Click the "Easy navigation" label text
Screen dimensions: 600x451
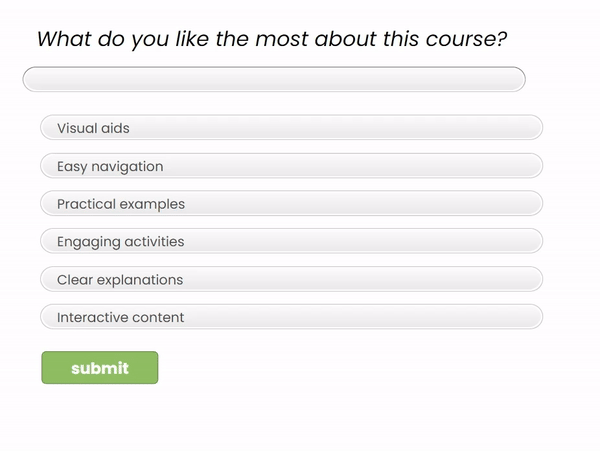pyautogui.click(x=110, y=166)
